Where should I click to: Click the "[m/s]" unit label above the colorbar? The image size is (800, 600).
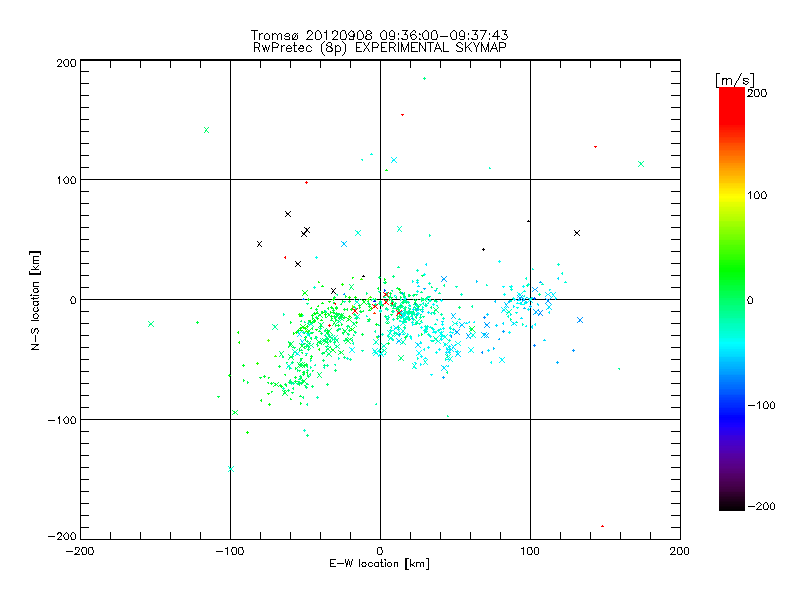[x=735, y=80]
